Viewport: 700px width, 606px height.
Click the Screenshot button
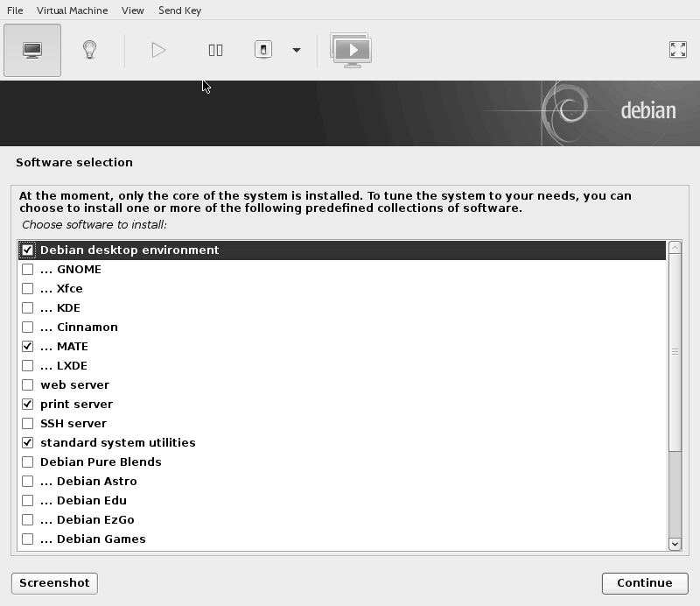click(x=54, y=583)
